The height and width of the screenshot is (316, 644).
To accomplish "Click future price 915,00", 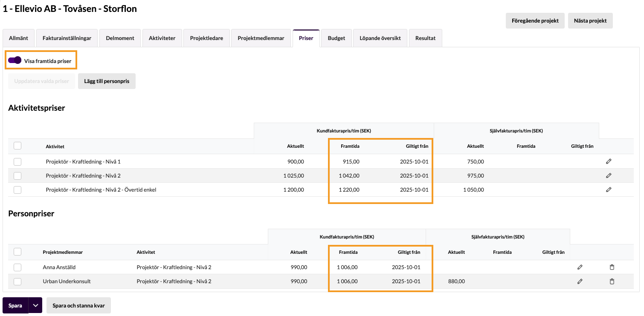I will tap(351, 161).
